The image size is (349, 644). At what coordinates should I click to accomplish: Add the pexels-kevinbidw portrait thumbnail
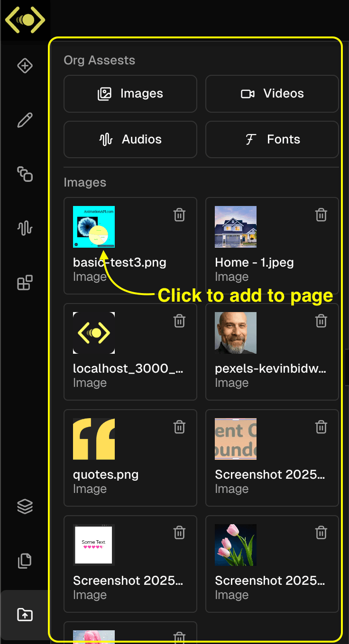[236, 333]
